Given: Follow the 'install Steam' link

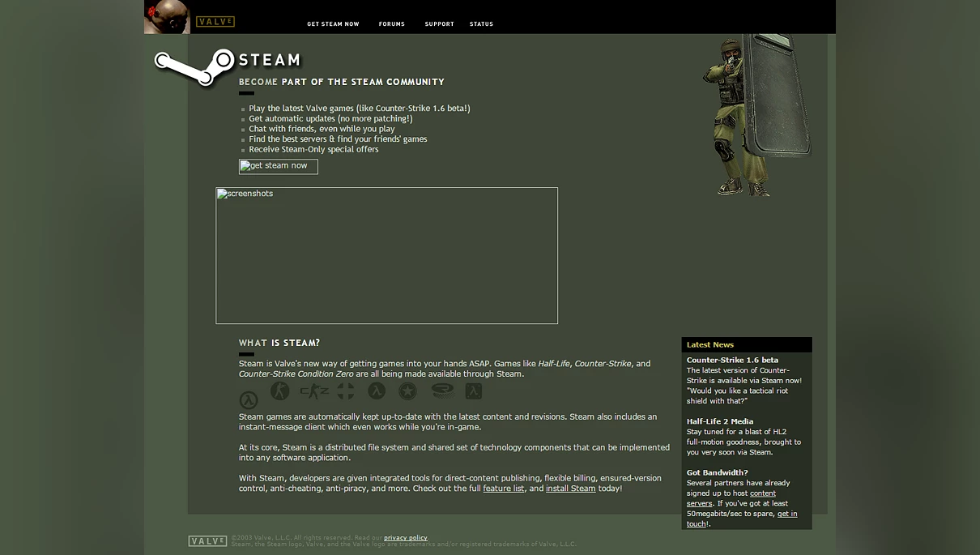Looking at the screenshot, I should pos(571,489).
